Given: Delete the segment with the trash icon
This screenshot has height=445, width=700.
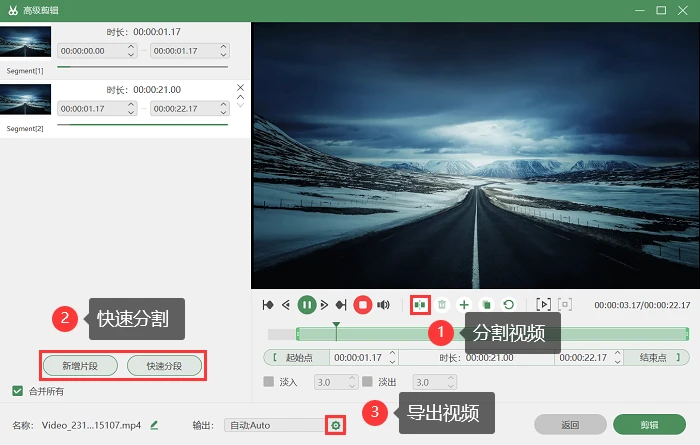Looking at the screenshot, I should tap(442, 305).
